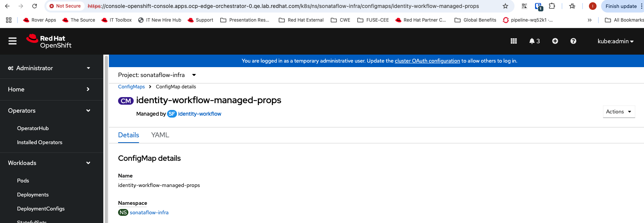The width and height of the screenshot is (644, 223).
Task: Open the Actions dropdown
Action: [x=619, y=111]
